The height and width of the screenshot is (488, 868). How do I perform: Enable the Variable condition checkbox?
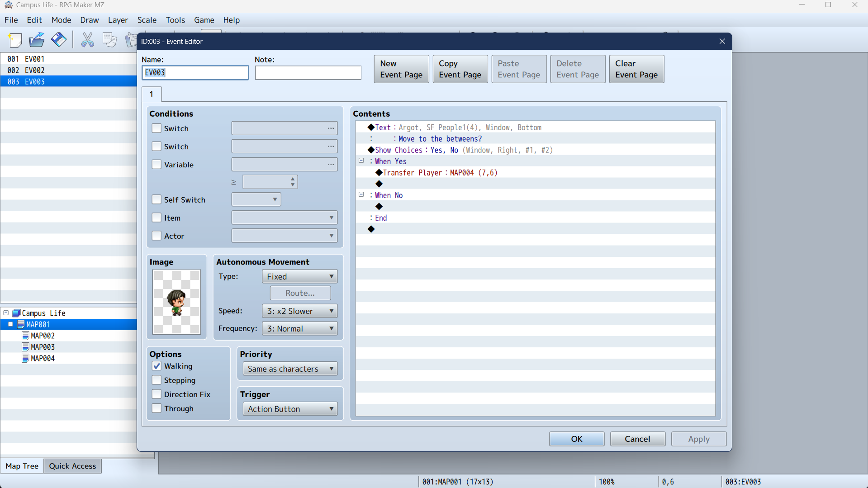click(157, 165)
